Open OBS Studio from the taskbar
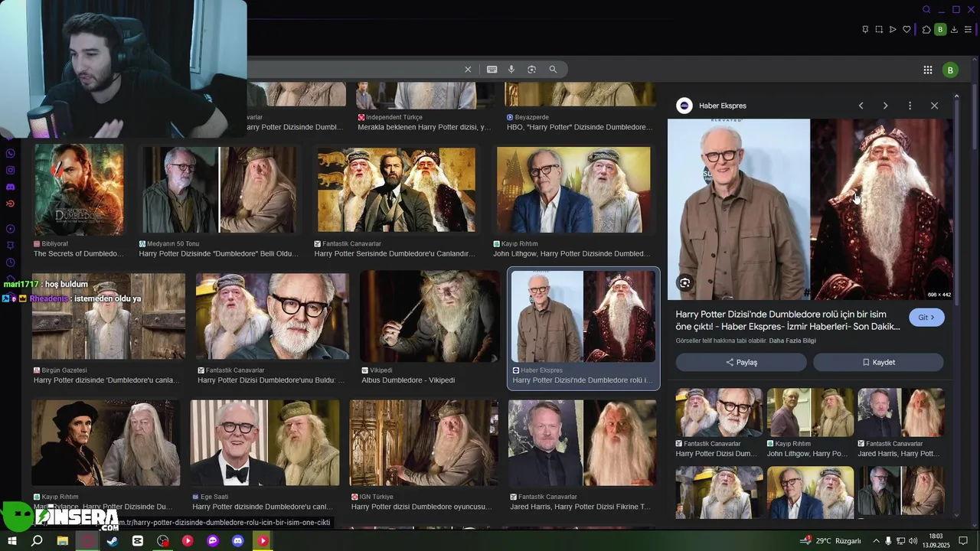The width and height of the screenshot is (980, 551). (x=162, y=540)
